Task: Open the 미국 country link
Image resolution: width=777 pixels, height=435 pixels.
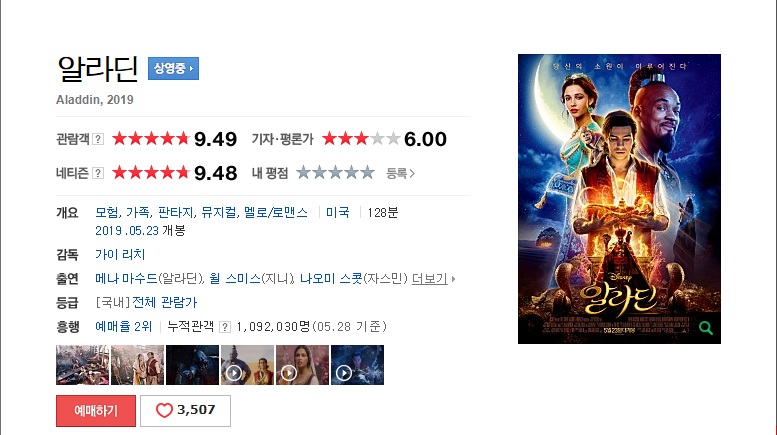Action: coord(337,213)
